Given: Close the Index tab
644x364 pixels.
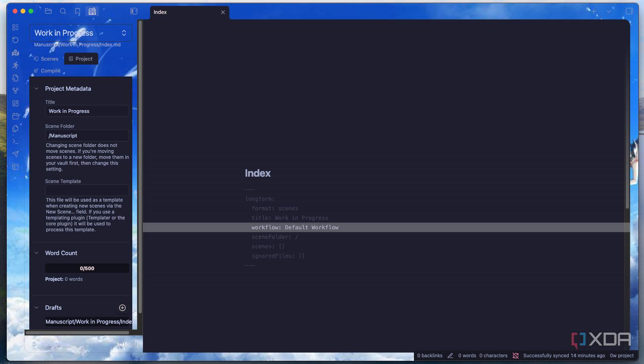Looking at the screenshot, I should (223, 12).
